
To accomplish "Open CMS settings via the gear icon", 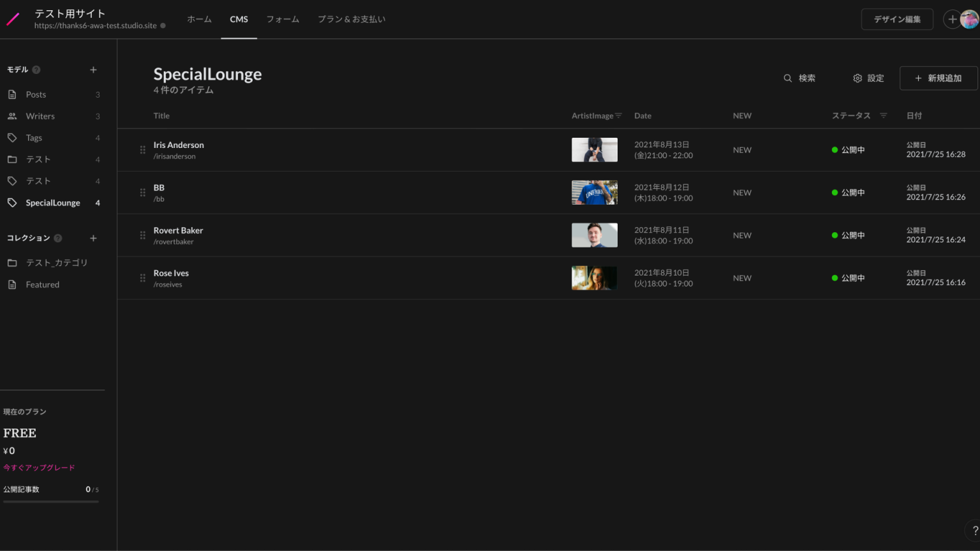I will click(857, 78).
